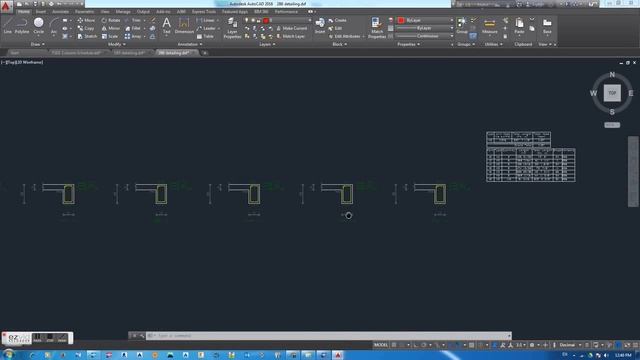Expand the Layers panel
The image size is (640, 360).
(x=267, y=44)
